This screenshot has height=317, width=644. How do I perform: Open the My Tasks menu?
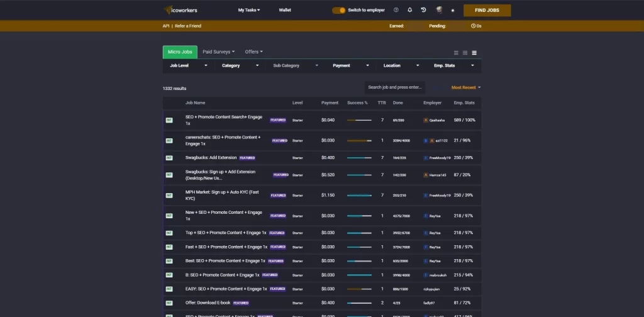[249, 10]
